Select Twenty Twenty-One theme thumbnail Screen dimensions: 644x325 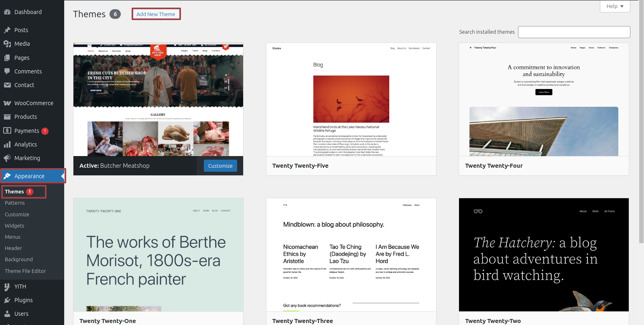point(158,255)
